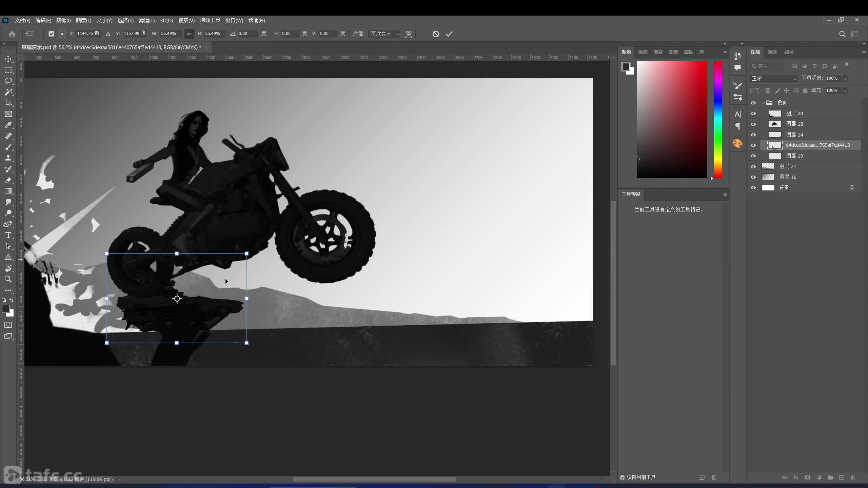Select the Frame tool
Screen dimensions: 868x488
(8, 114)
